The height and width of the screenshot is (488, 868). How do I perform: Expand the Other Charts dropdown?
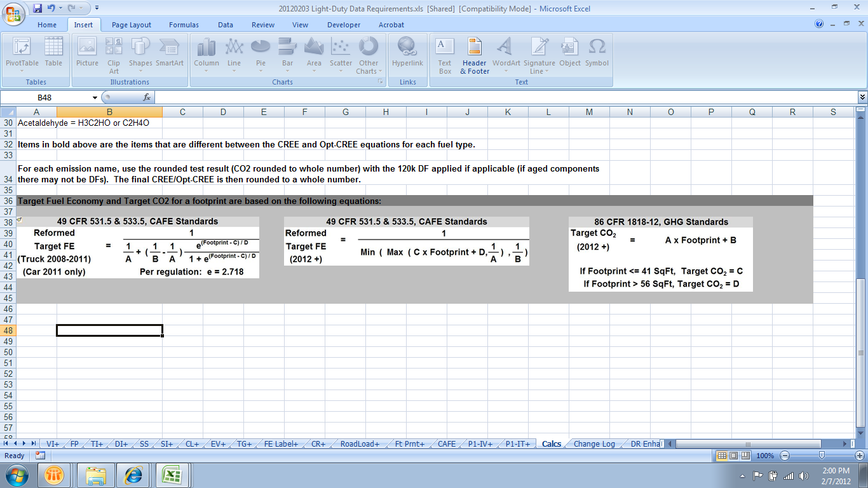click(x=369, y=53)
